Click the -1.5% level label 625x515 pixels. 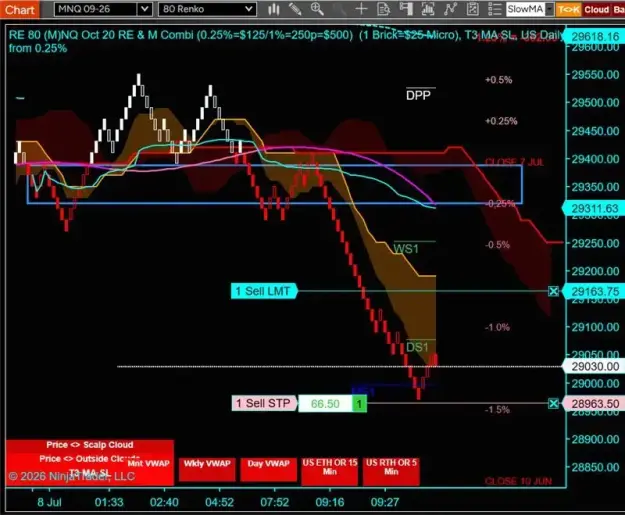pyautogui.click(x=497, y=409)
